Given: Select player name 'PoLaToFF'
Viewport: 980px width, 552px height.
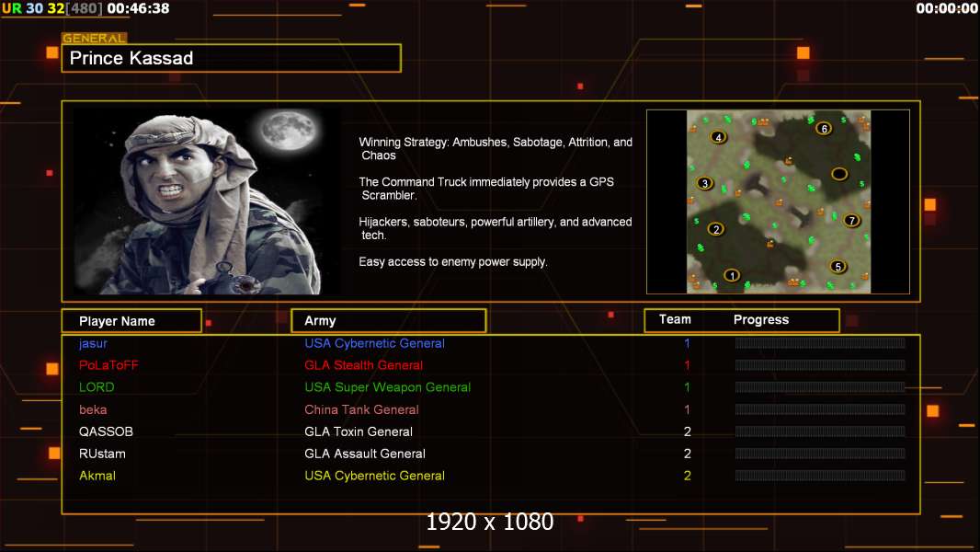Looking at the screenshot, I should [x=108, y=365].
